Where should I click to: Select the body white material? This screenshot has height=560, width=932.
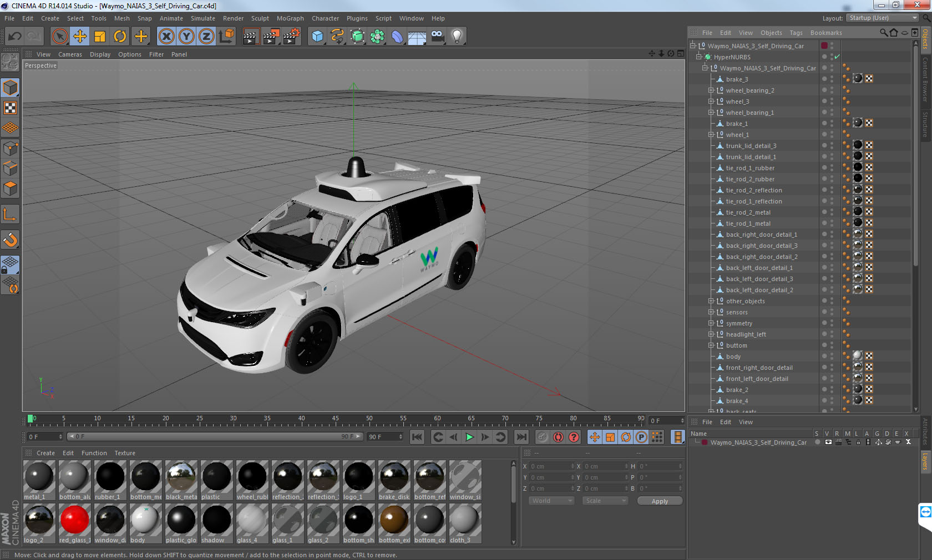coord(146,524)
